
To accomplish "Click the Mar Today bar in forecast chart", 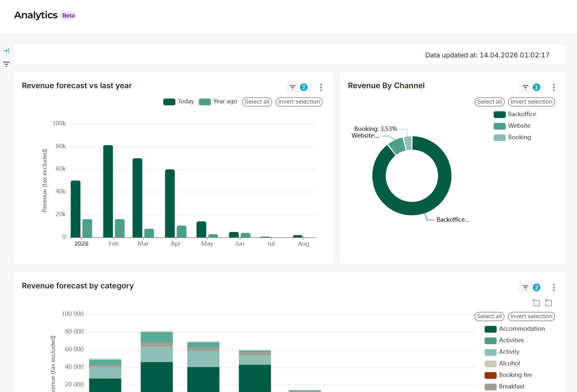I will coord(137,198).
